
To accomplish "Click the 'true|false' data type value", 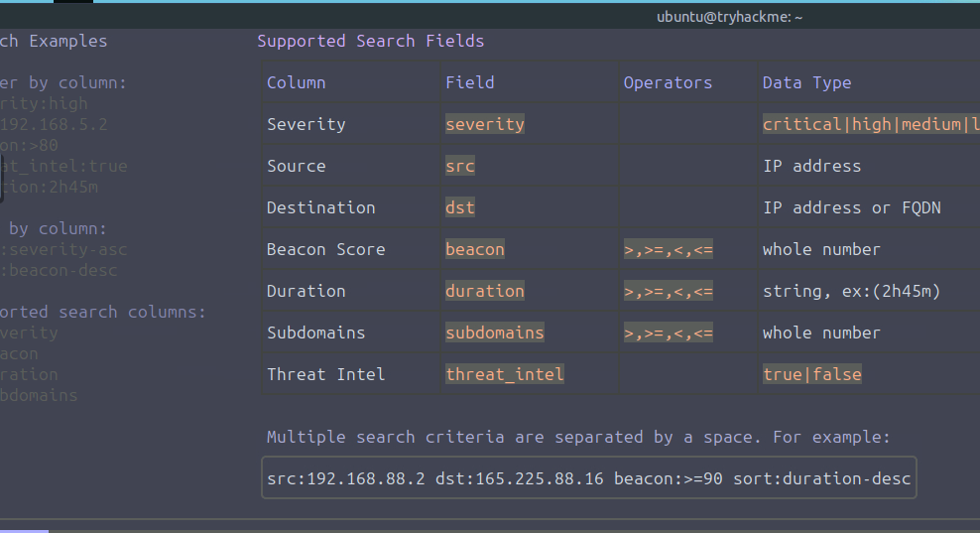I will [812, 375].
